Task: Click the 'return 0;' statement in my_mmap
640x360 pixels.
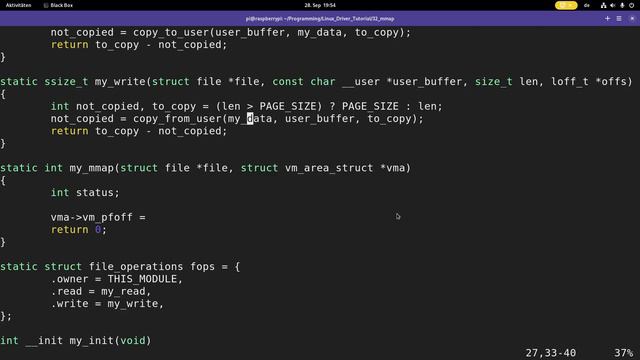Action: pyautogui.click(x=79, y=230)
